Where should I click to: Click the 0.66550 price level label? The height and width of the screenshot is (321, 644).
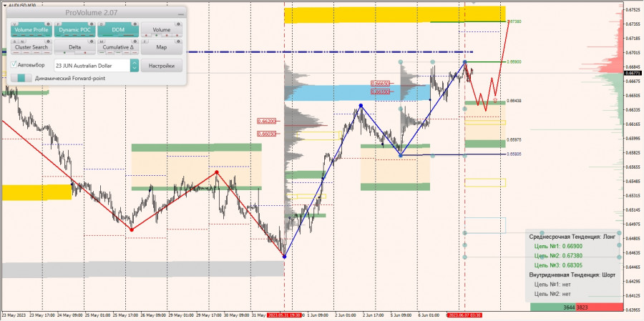380,92
